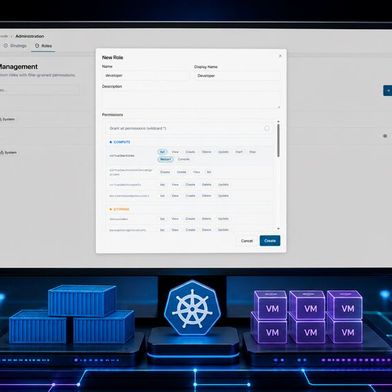Collapse the COMPUTE permissions section
The width and height of the screenshot is (392, 392).
[120, 142]
